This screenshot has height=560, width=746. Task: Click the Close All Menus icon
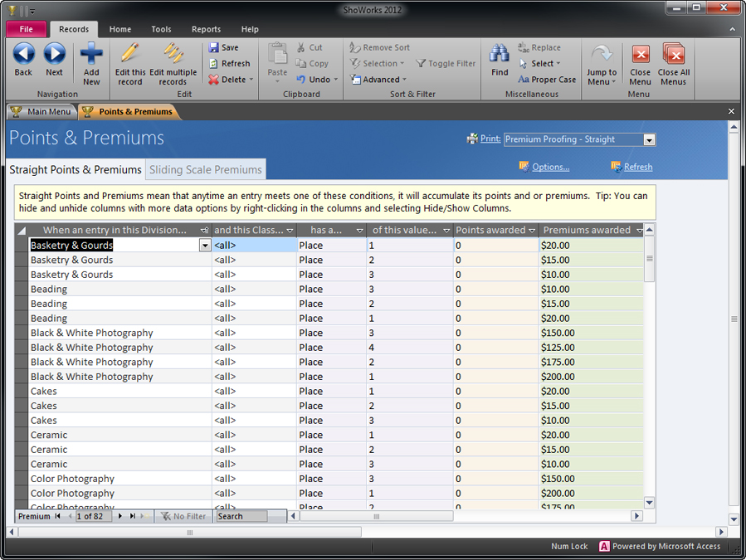point(673,54)
